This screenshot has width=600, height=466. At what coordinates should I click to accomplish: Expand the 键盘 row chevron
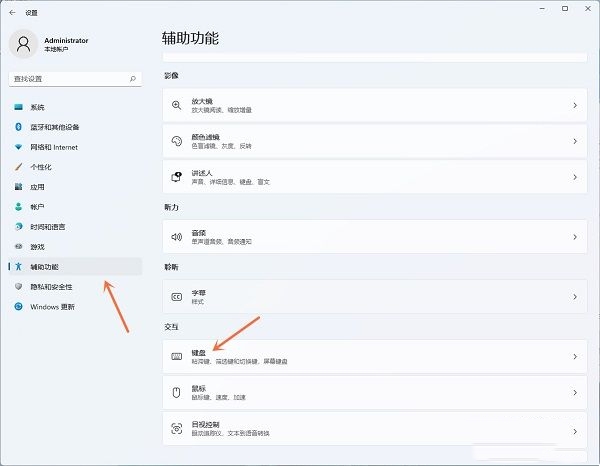click(x=574, y=357)
